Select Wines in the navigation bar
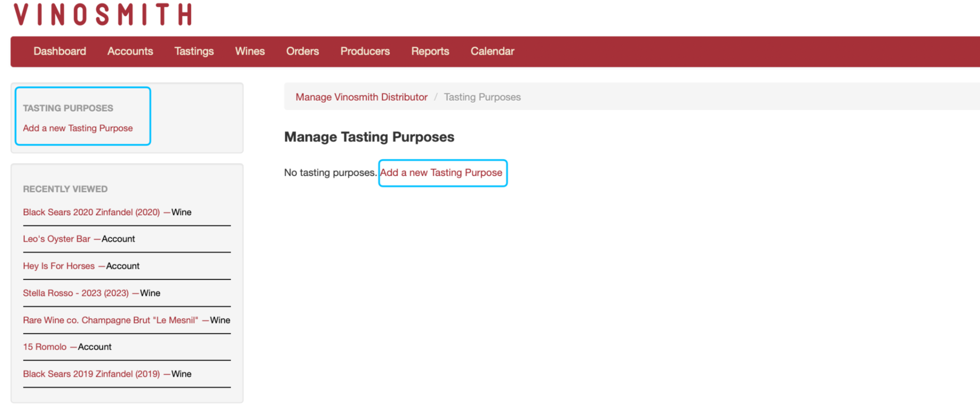 point(250,51)
